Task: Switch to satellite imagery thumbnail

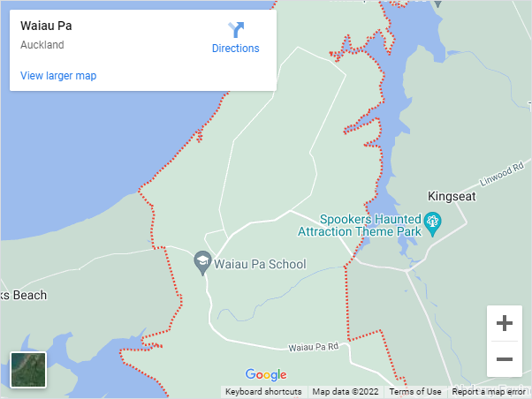Action: pyautogui.click(x=28, y=370)
